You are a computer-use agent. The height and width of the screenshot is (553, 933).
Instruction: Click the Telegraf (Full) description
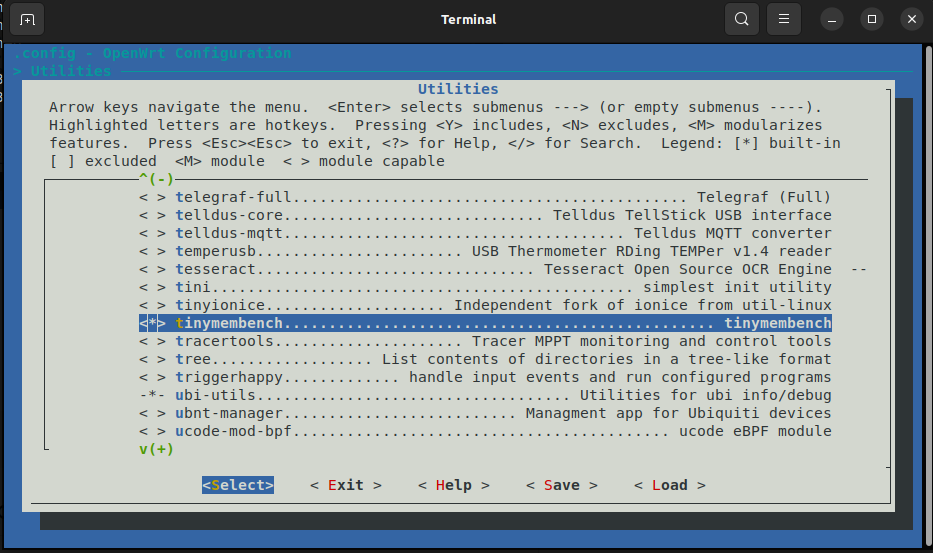pyautogui.click(x=764, y=197)
